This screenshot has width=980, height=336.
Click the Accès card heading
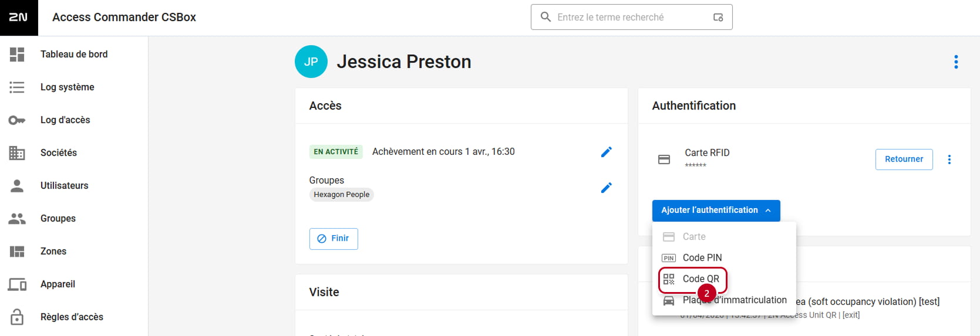325,106
